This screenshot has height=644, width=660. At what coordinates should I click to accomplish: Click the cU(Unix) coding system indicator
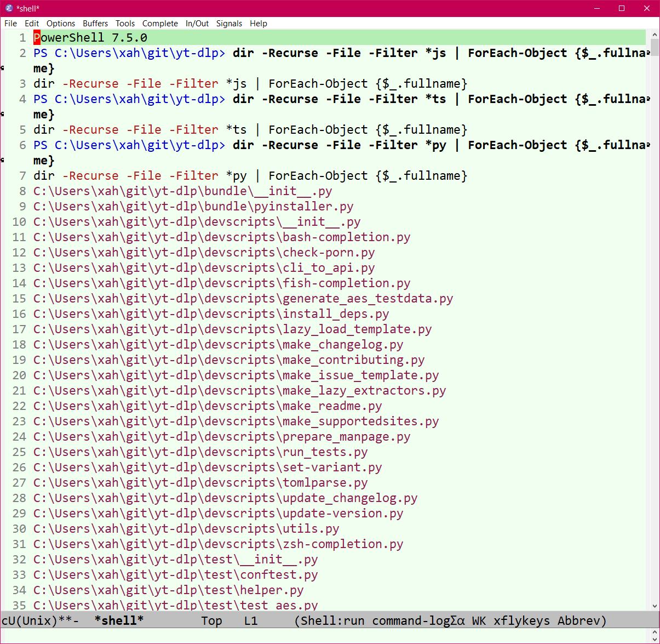30,620
